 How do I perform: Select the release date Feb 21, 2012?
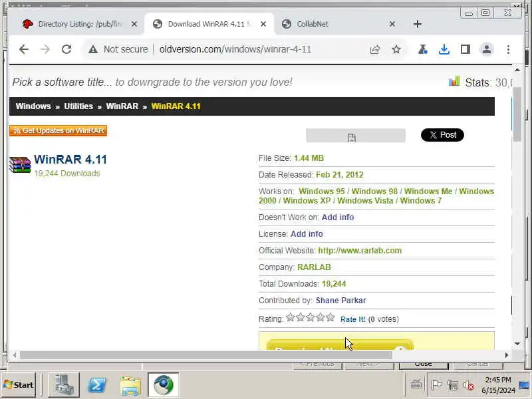(x=340, y=175)
